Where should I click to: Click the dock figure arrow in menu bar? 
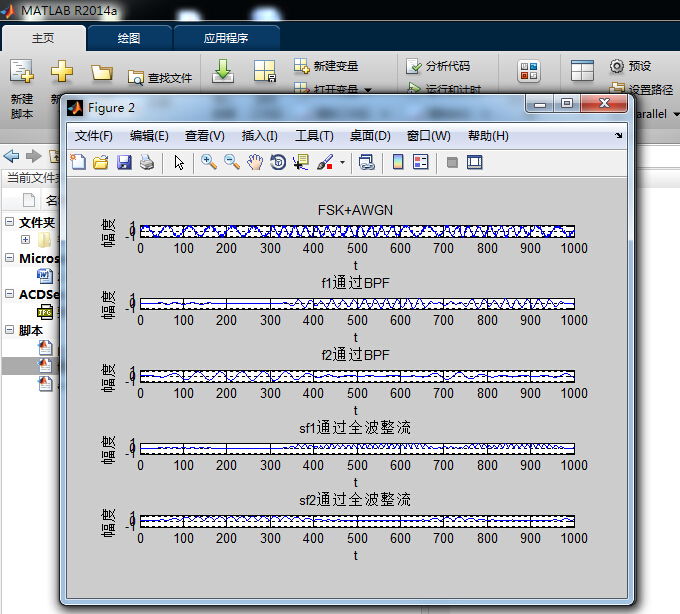click(x=618, y=136)
